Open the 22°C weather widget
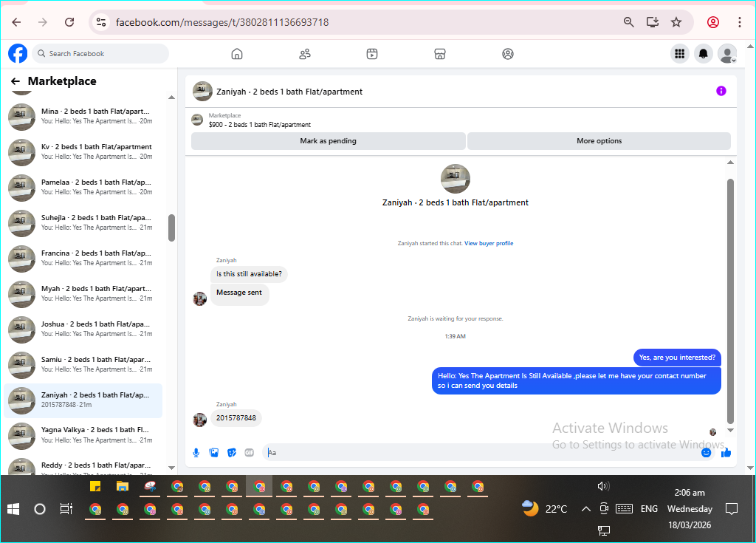 545,509
